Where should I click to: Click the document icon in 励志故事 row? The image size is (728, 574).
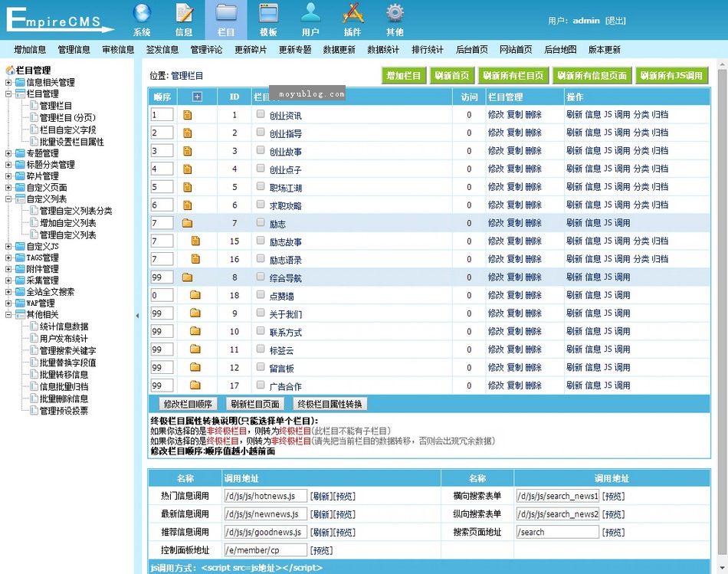tap(195, 241)
